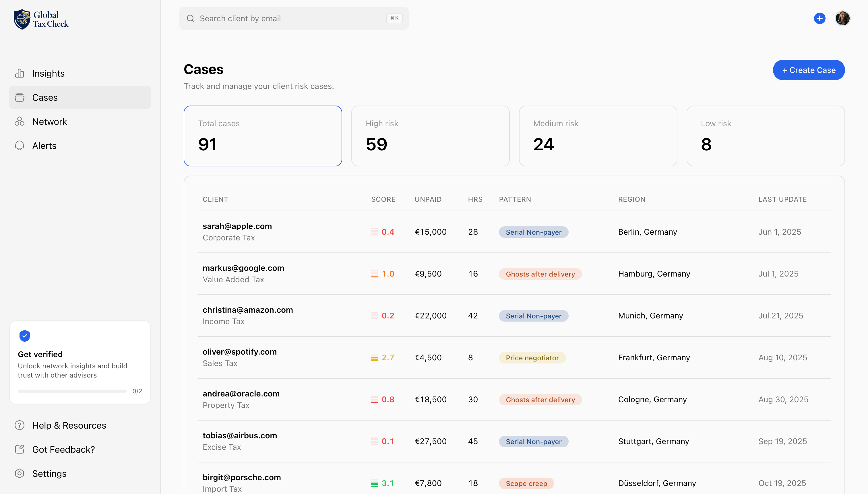Image resolution: width=868 pixels, height=494 pixels.
Task: Select Cases in the sidebar
Action: pyautogui.click(x=80, y=97)
